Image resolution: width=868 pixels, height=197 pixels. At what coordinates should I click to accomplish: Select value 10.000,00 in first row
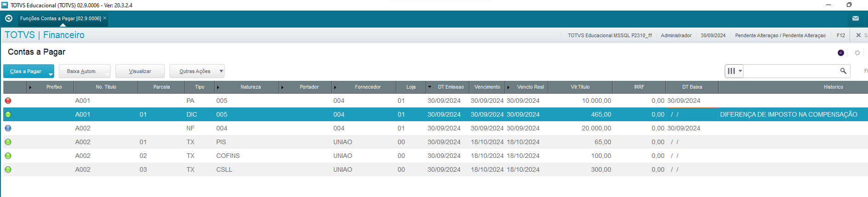point(596,101)
